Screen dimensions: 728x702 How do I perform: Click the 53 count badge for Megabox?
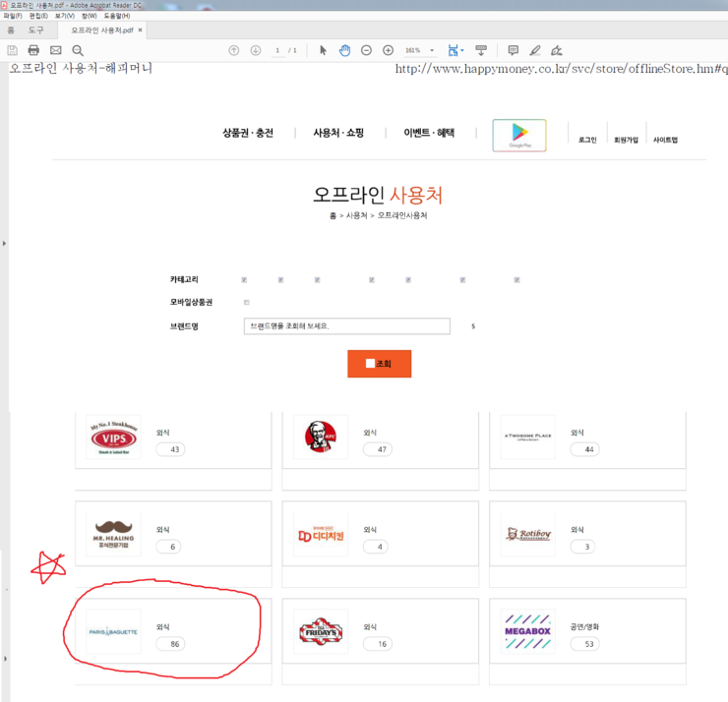584,644
